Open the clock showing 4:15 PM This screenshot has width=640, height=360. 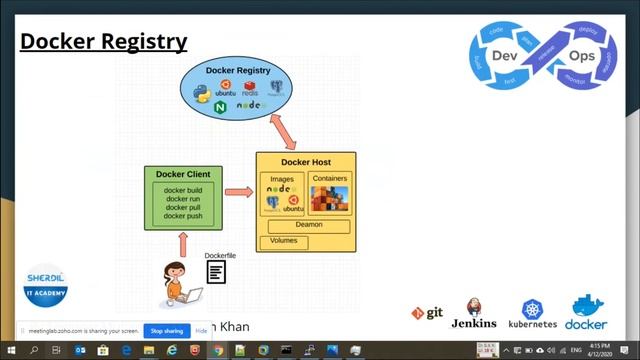(x=600, y=350)
